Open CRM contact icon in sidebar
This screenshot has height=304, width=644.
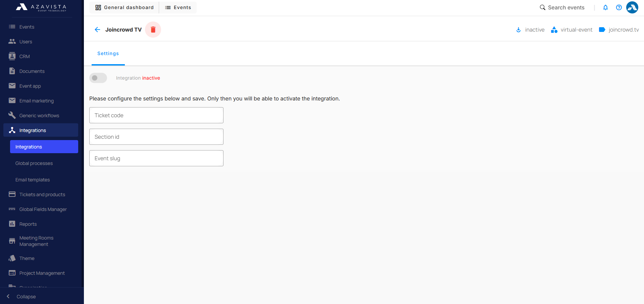coord(12,56)
